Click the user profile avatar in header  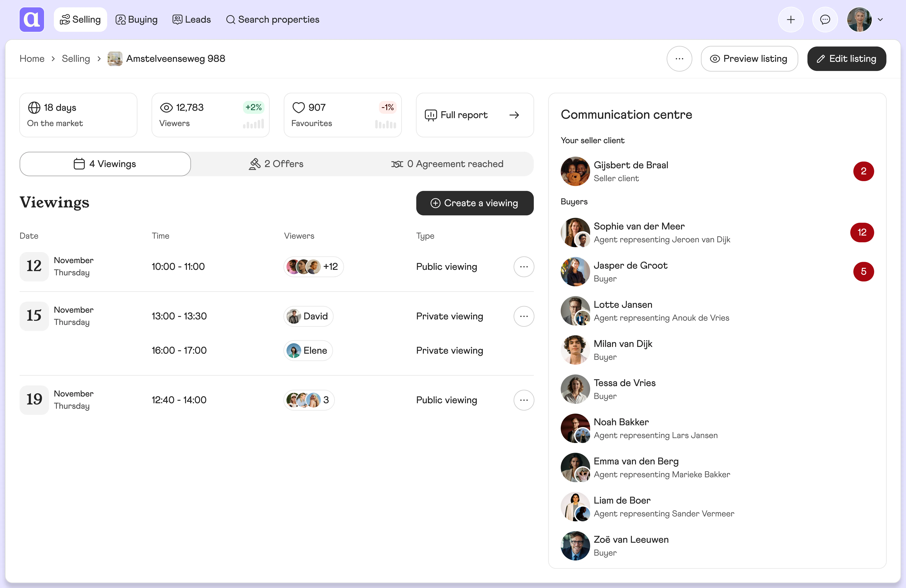pos(859,19)
